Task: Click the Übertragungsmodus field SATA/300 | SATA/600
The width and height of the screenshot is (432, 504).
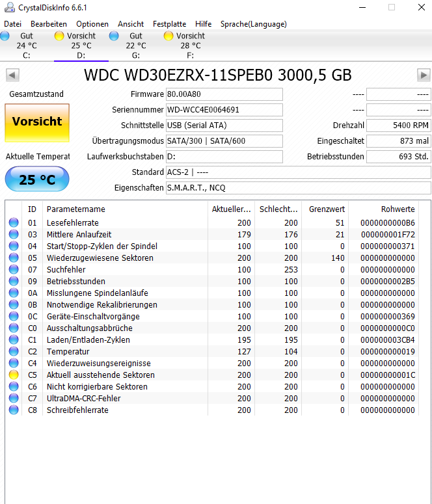Action: pos(224,141)
